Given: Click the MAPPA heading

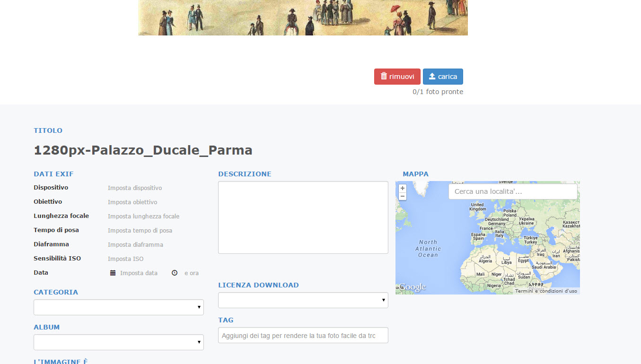Looking at the screenshot, I should (x=416, y=174).
